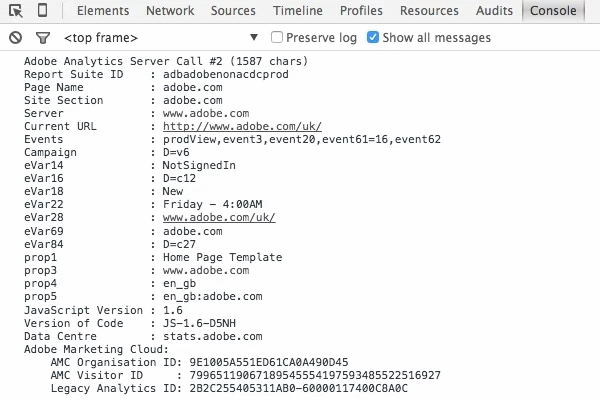
Task: Switch to the Elements tab
Action: [x=102, y=11]
